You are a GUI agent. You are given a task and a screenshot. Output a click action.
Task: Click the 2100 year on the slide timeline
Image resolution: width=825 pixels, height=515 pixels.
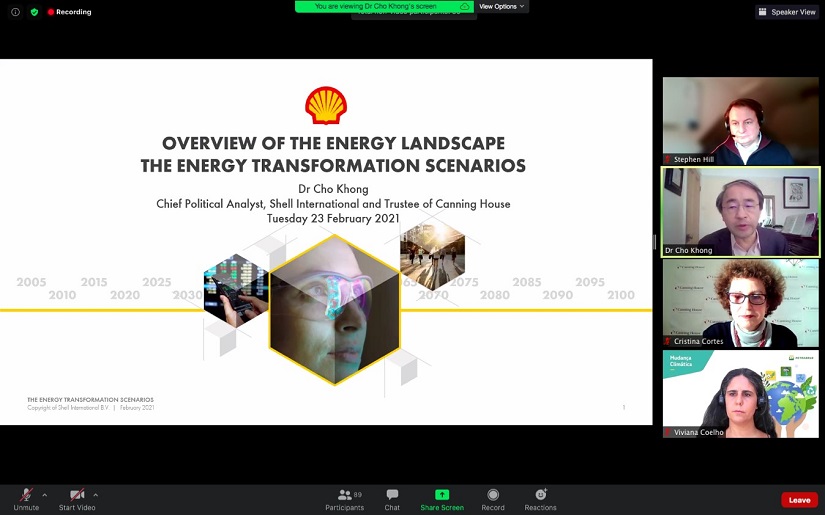(621, 295)
